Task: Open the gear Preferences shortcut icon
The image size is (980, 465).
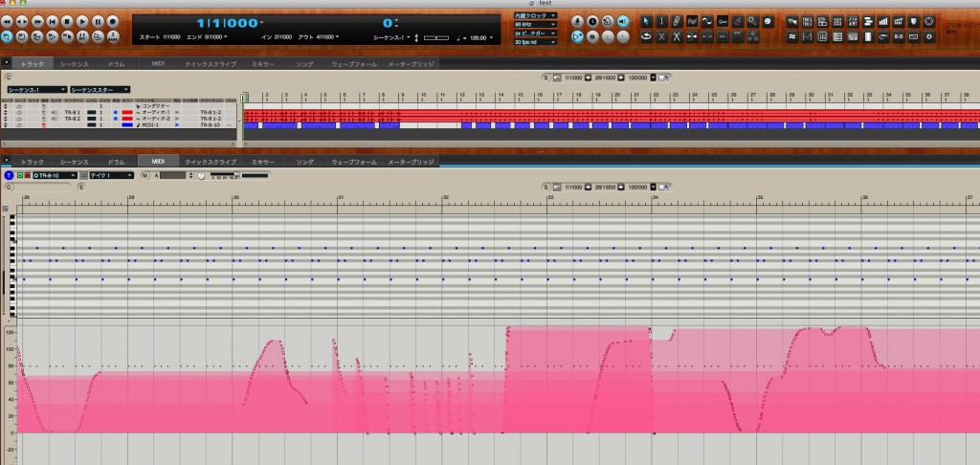Action: click(929, 37)
